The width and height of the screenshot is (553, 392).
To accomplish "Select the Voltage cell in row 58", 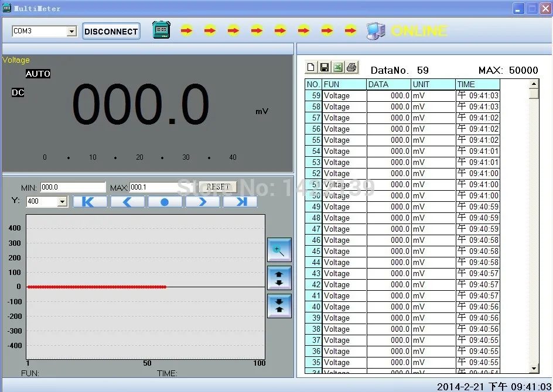I will pyautogui.click(x=344, y=106).
